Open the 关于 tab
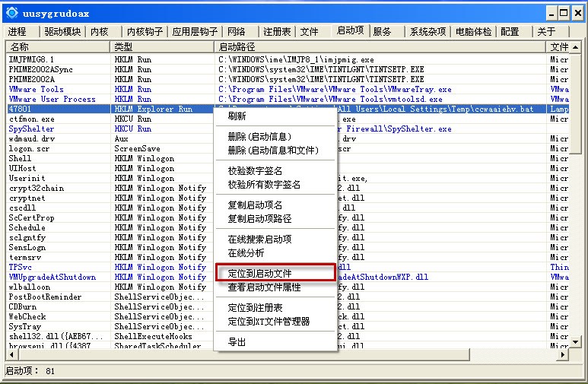Image resolution: width=588 pixels, height=384 pixels. point(546,31)
